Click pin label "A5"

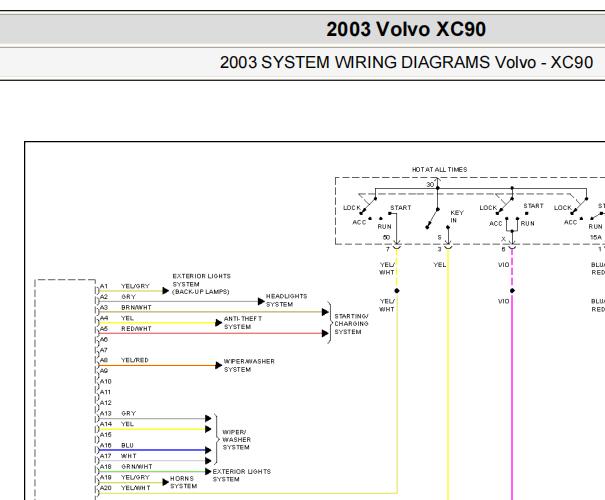[x=104, y=329]
